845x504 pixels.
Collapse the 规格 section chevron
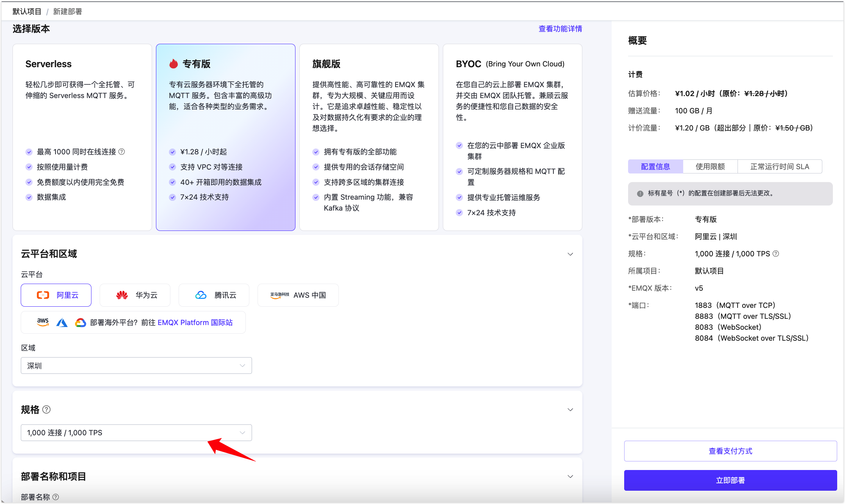(570, 409)
